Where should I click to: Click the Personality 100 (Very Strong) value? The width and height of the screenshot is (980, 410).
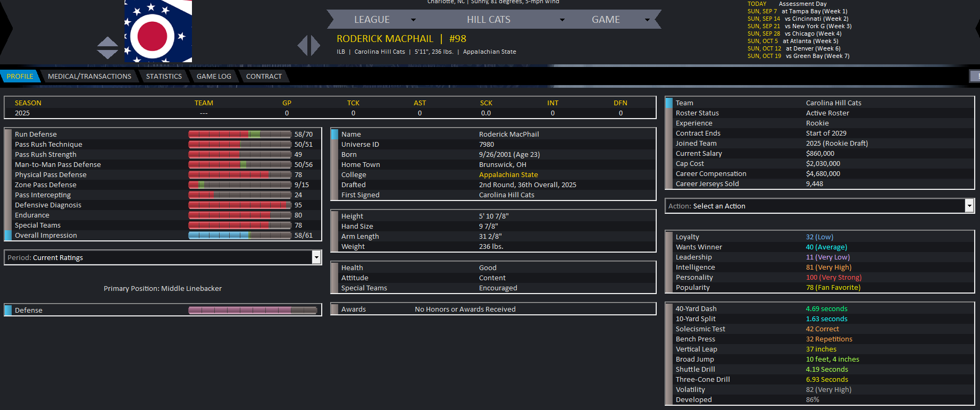834,277
